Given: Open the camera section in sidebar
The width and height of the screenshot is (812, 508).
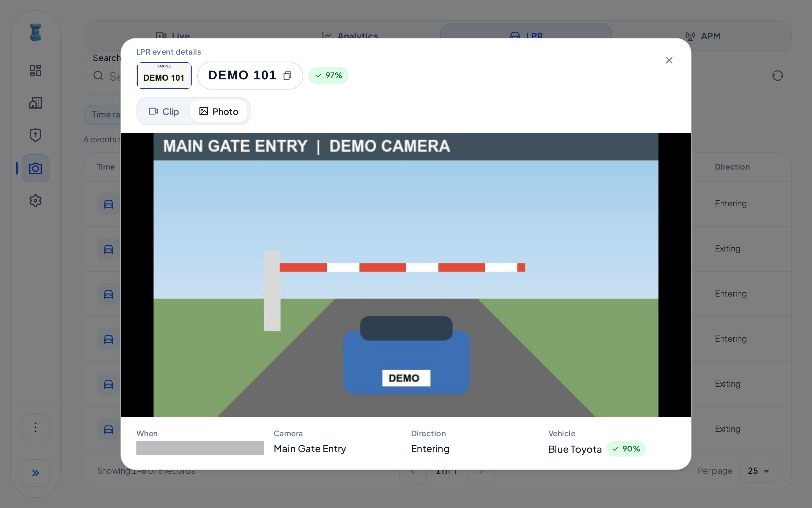Looking at the screenshot, I should click(x=36, y=168).
